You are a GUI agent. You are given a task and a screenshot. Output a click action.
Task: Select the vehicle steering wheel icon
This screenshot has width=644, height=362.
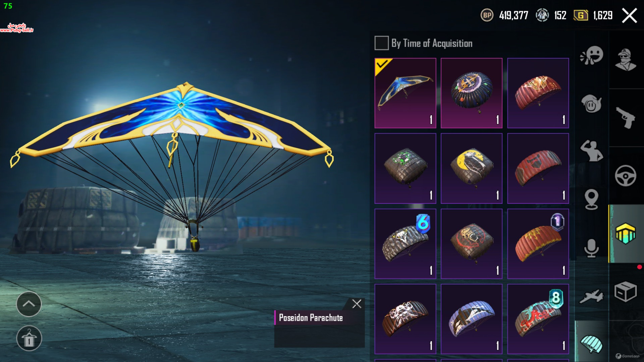626,176
